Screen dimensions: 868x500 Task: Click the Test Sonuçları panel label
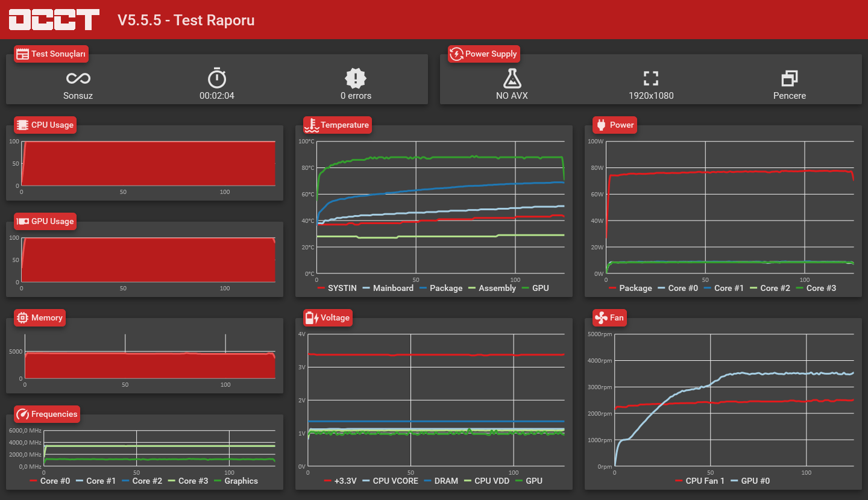(58, 54)
